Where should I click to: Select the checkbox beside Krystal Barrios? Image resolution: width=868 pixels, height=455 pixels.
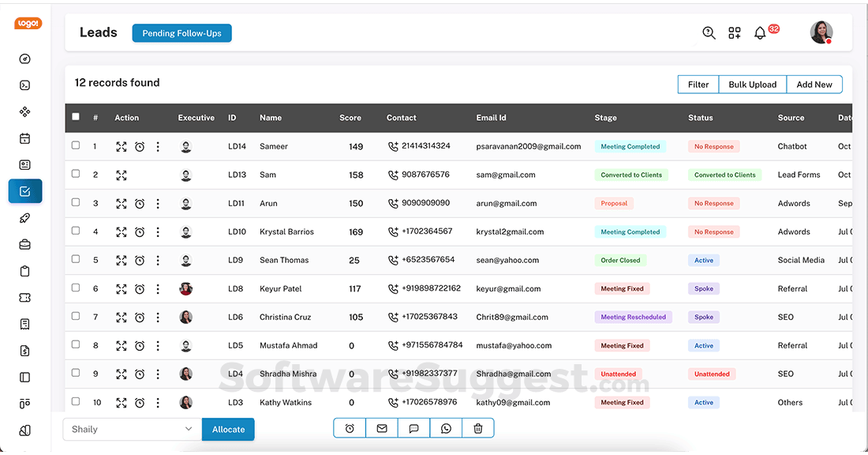tap(75, 231)
